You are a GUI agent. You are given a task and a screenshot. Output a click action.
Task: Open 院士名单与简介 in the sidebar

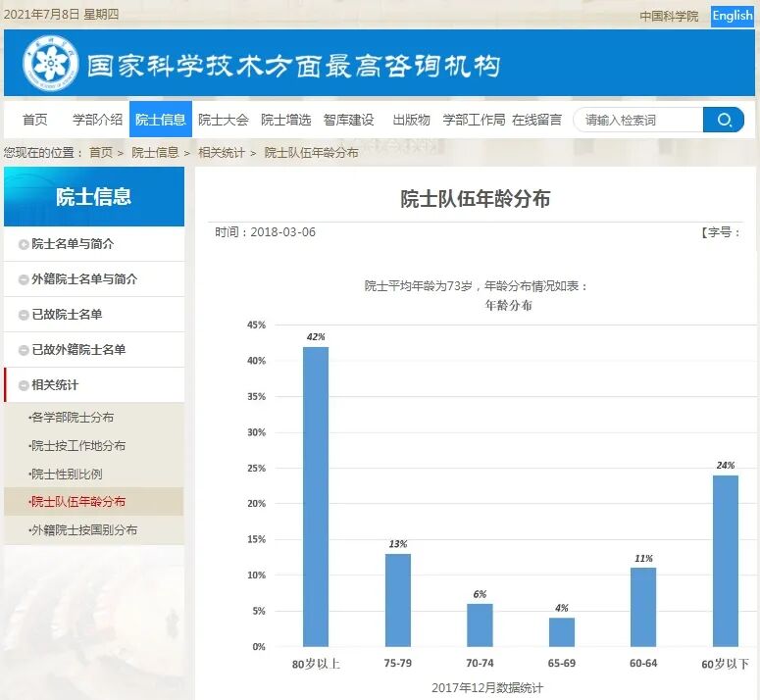(73, 244)
